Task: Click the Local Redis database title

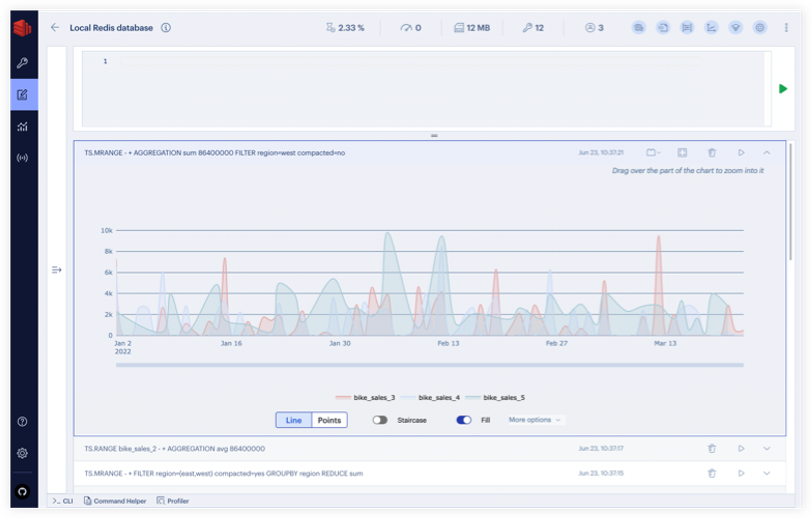Action: (x=111, y=28)
